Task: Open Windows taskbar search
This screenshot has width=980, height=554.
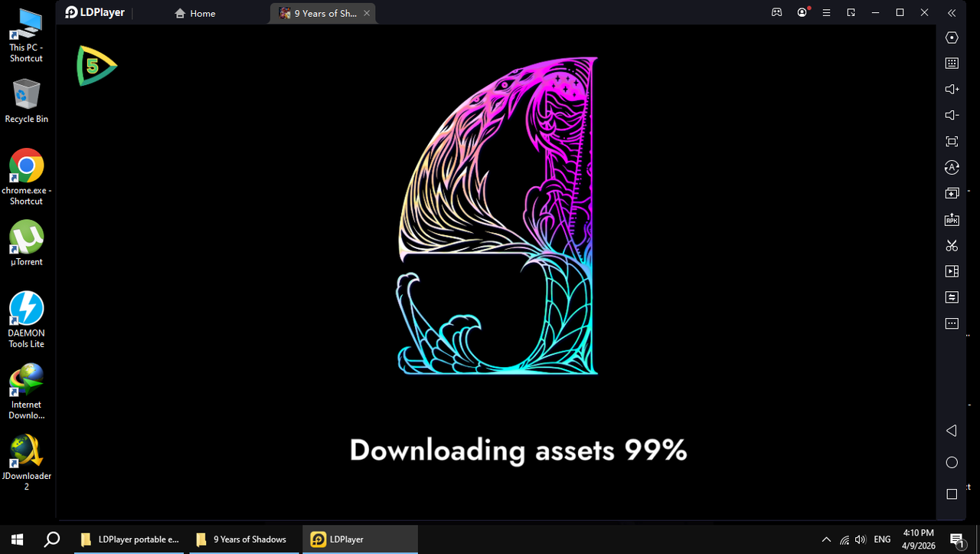Action: pos(52,539)
